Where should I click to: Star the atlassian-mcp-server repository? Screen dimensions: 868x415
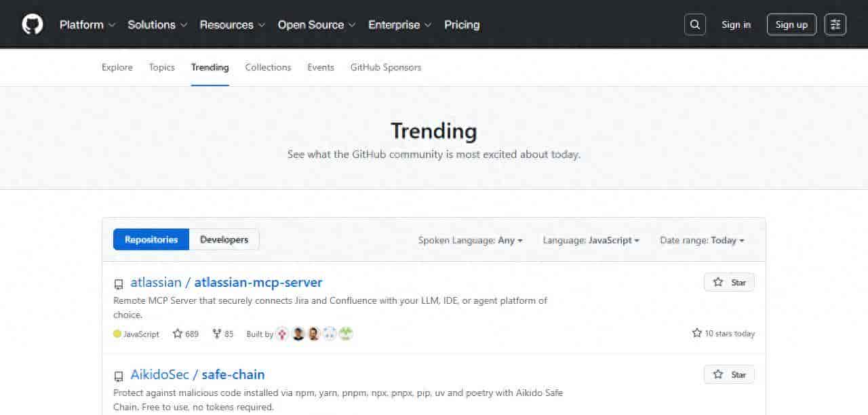(x=729, y=282)
